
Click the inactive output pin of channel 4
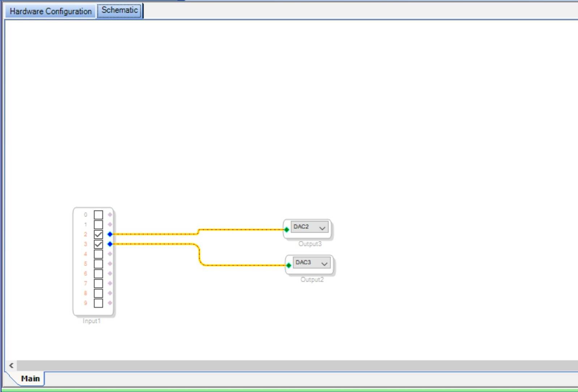pos(110,254)
